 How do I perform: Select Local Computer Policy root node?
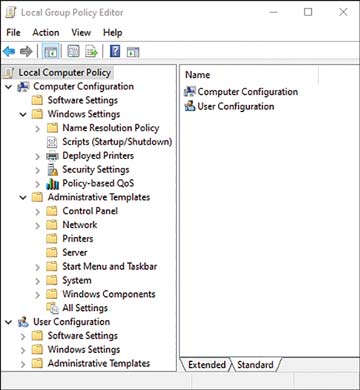(64, 73)
